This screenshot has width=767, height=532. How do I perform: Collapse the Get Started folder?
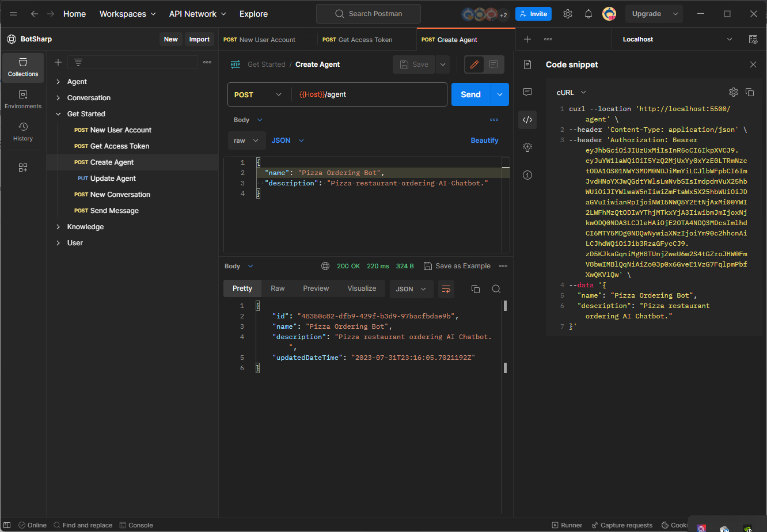[x=58, y=114]
